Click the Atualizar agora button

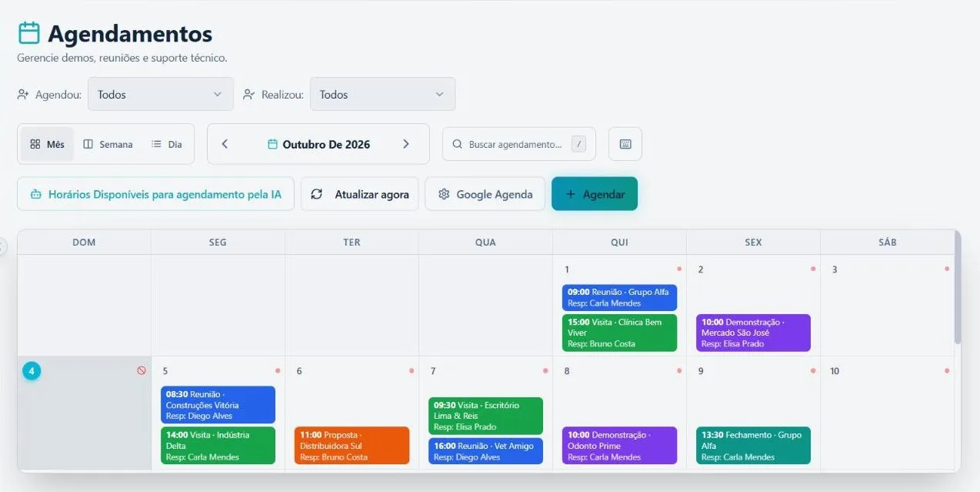[x=360, y=194]
